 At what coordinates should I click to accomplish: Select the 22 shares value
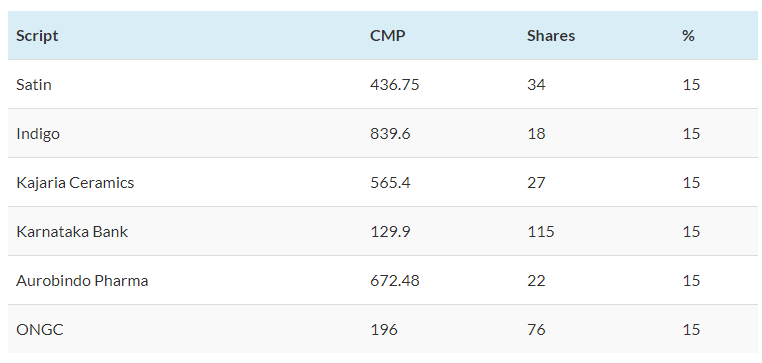[x=537, y=280]
